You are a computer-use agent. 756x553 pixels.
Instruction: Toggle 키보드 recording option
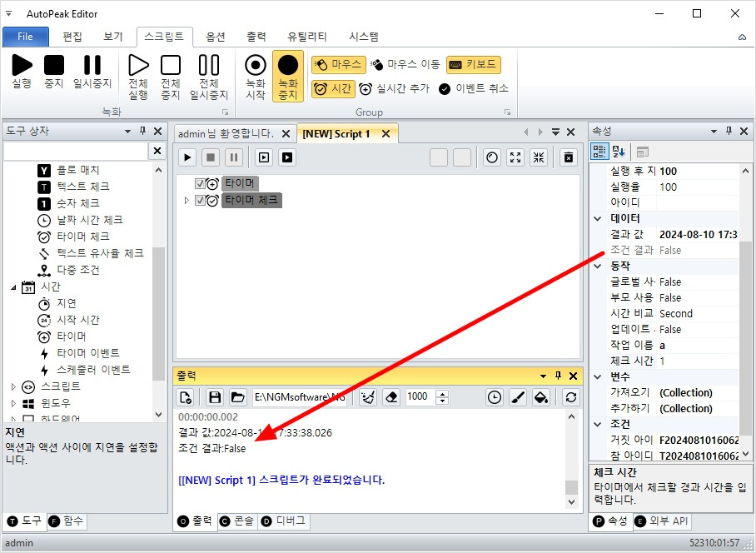pyautogui.click(x=474, y=64)
